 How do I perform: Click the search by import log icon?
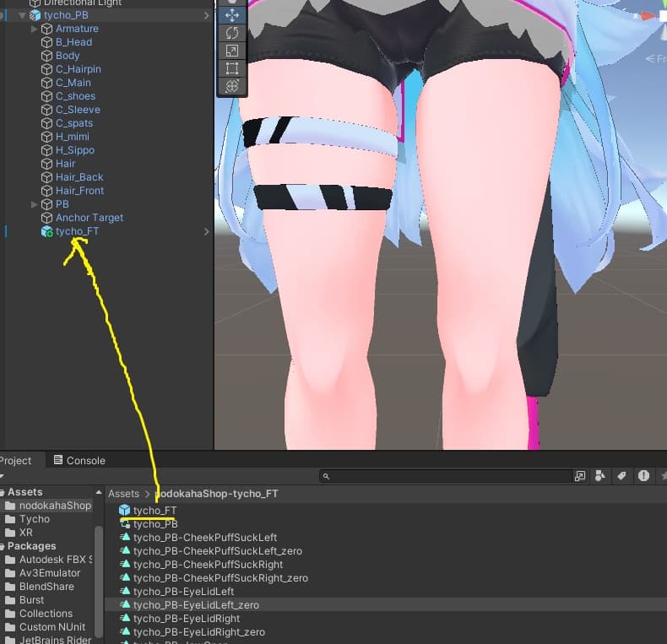(643, 476)
